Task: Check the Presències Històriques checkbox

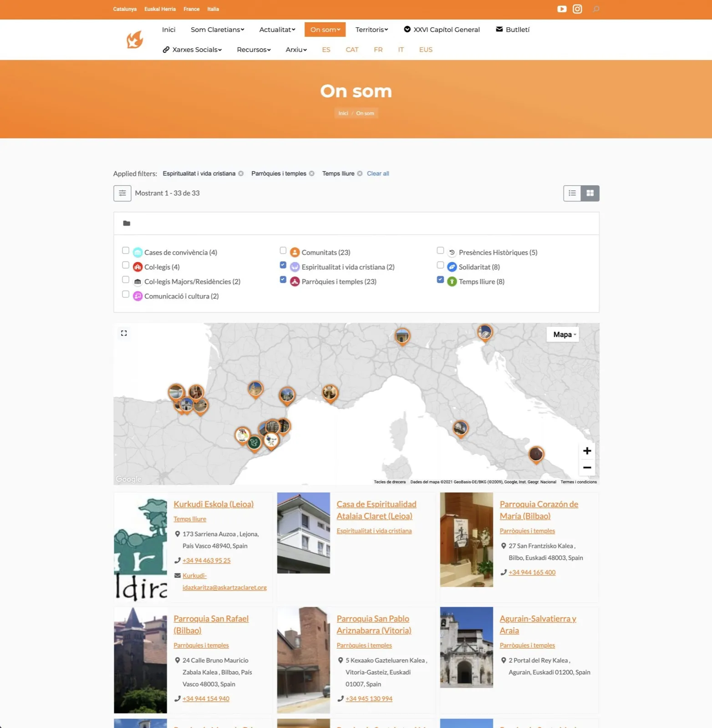Action: coord(440,251)
